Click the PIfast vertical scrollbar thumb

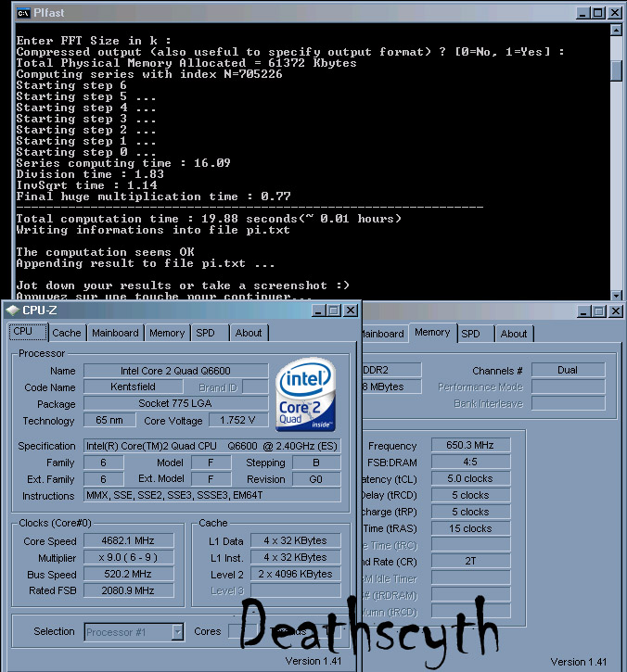(616, 70)
